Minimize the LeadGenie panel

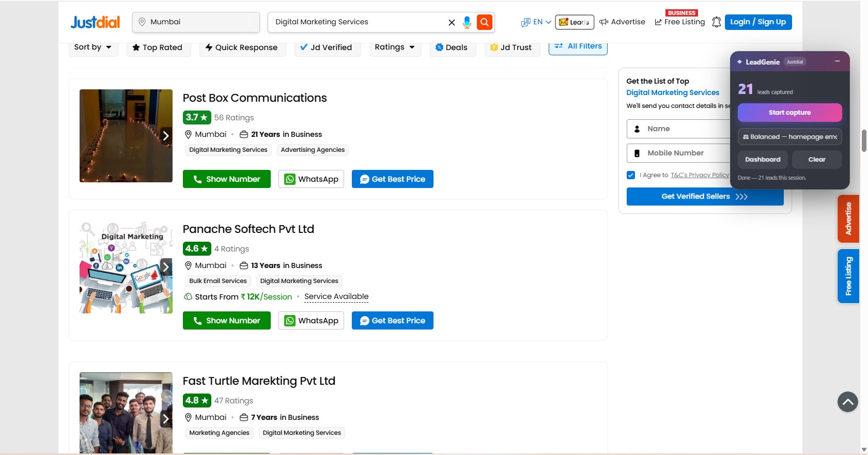tap(838, 61)
